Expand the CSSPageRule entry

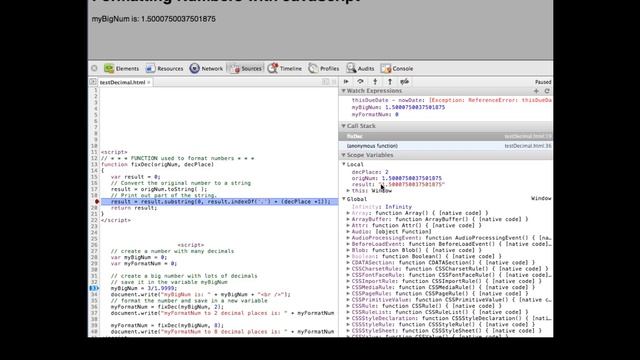point(348,293)
